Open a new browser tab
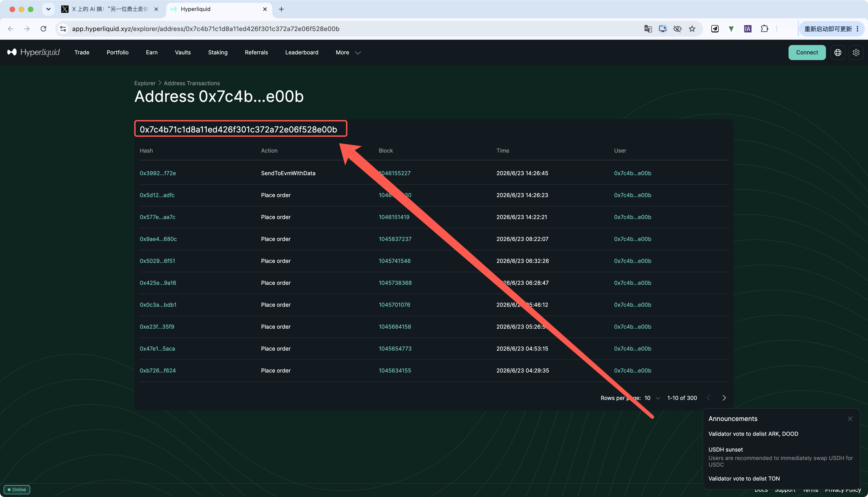 click(x=281, y=9)
